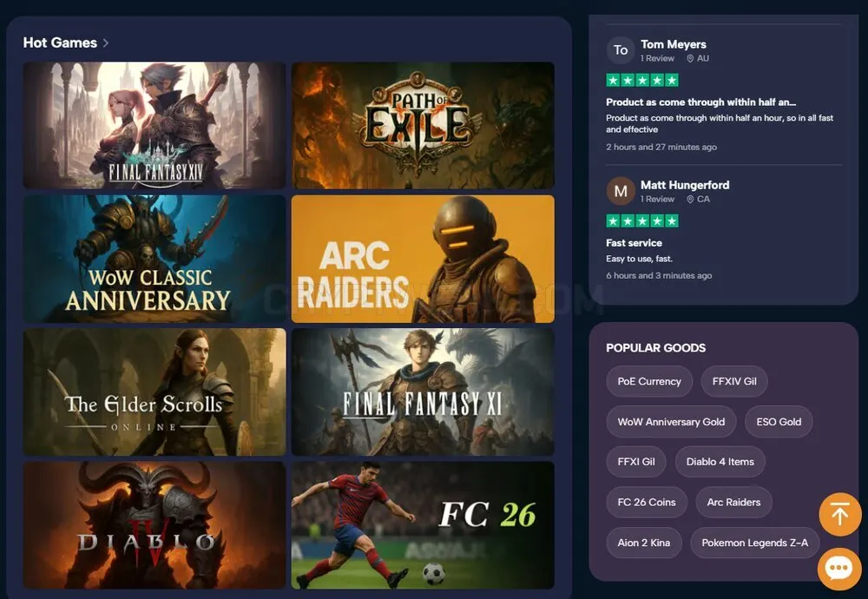Open the ARC Raiders game card

click(423, 259)
